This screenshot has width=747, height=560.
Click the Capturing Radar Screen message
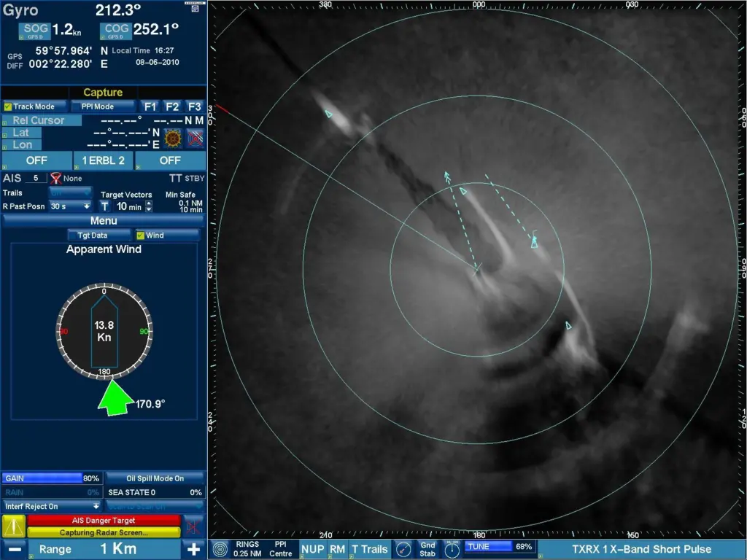(x=104, y=532)
